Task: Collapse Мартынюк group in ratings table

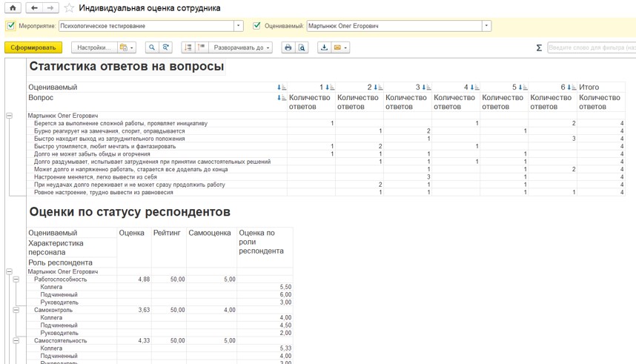Action: click(x=10, y=271)
